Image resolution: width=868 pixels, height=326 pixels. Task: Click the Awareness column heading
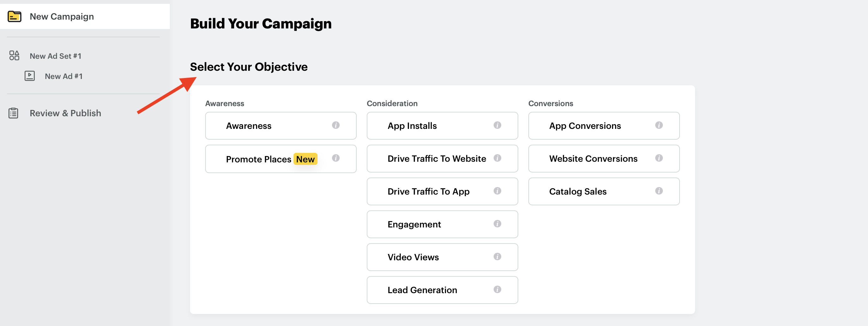[225, 104]
